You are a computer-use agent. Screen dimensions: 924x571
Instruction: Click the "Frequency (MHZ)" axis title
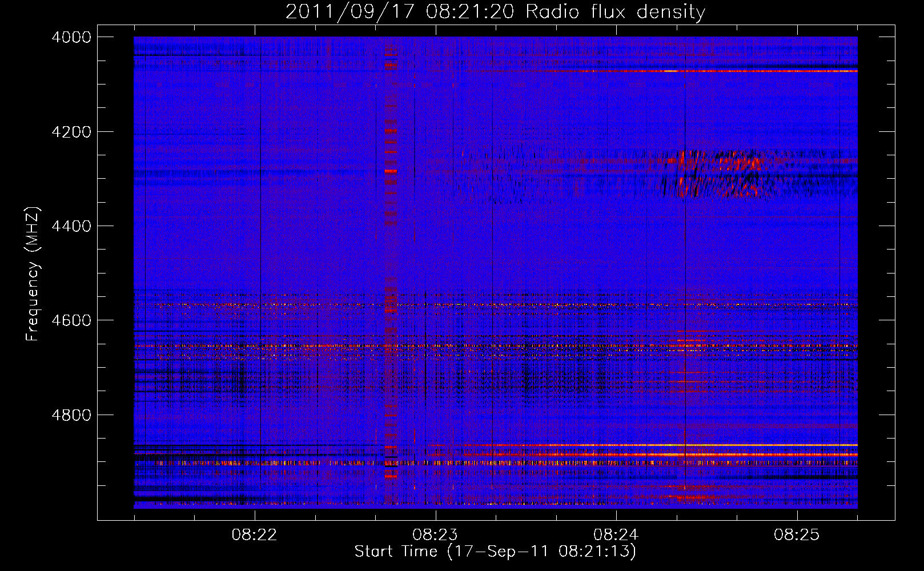coord(33,274)
